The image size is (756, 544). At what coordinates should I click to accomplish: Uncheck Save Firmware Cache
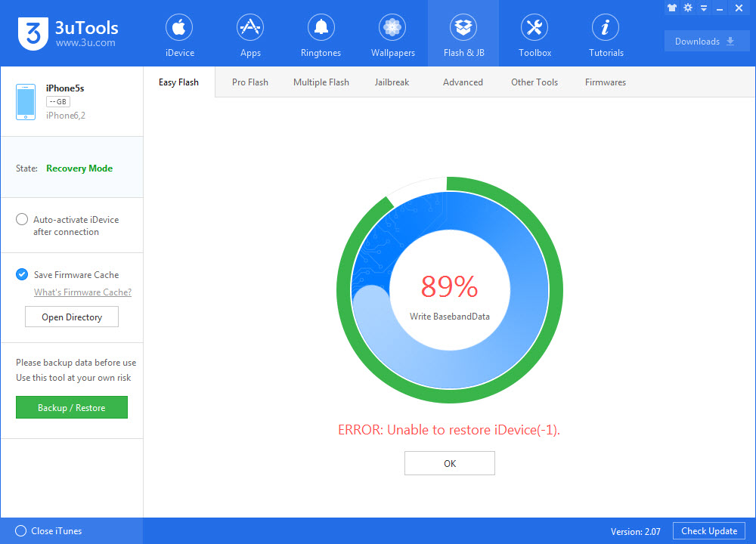pos(22,275)
